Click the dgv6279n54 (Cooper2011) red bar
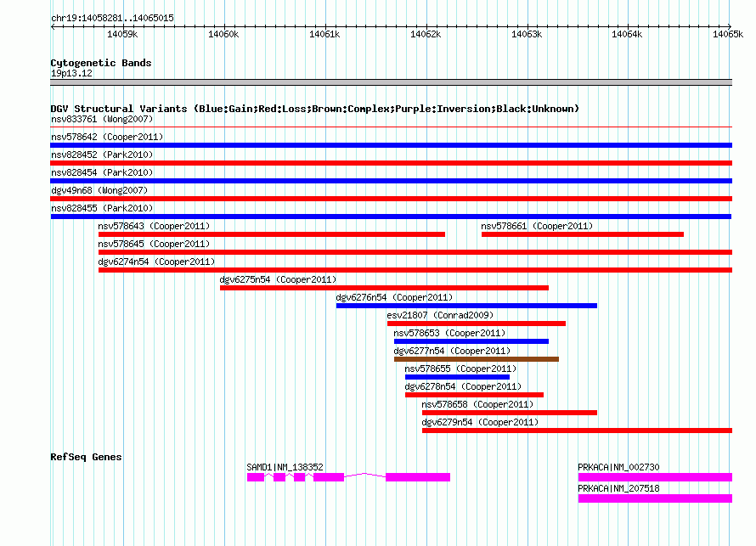The image size is (756, 546). (x=577, y=431)
